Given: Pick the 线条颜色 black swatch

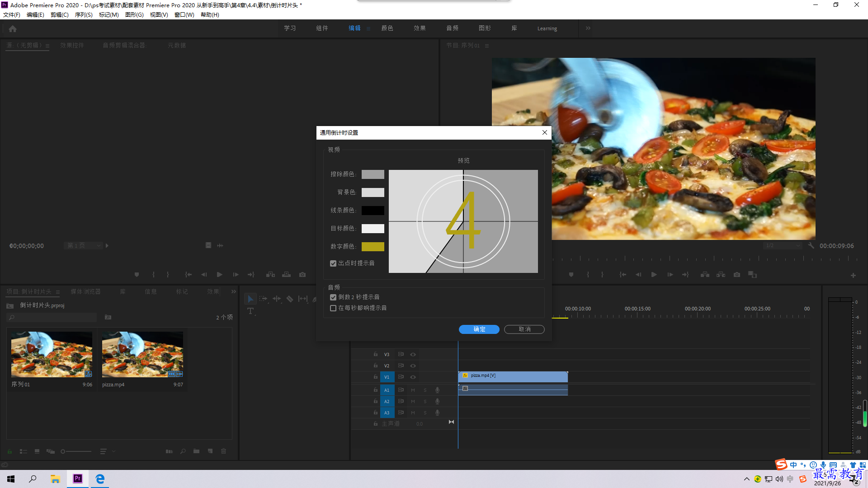Looking at the screenshot, I should click(x=373, y=211).
